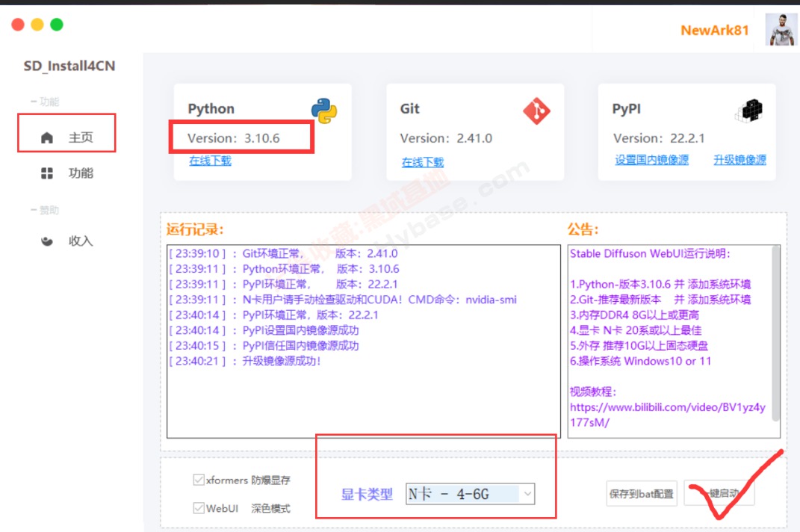Open the 功能 section in the sidebar
Screen dimensions: 800x532
click(x=66, y=173)
